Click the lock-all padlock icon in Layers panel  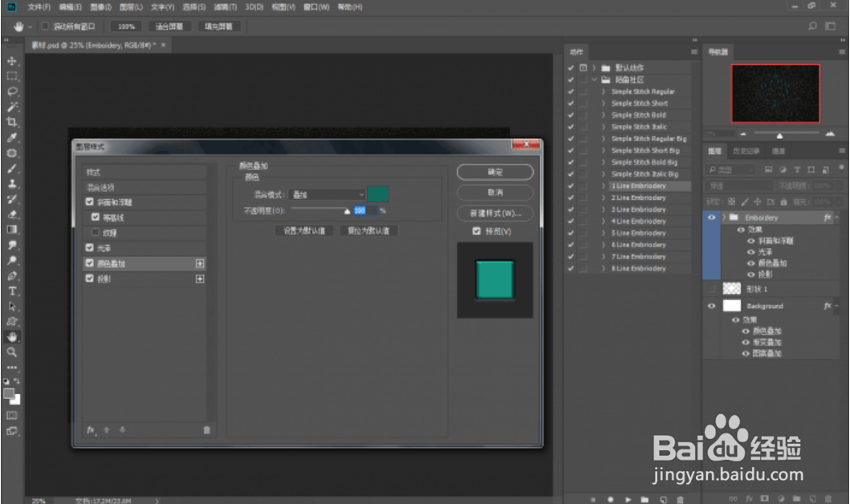(783, 201)
